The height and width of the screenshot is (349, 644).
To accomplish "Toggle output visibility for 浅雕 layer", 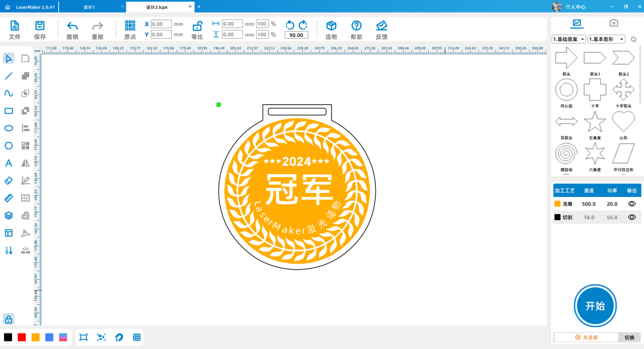I will [631, 204].
